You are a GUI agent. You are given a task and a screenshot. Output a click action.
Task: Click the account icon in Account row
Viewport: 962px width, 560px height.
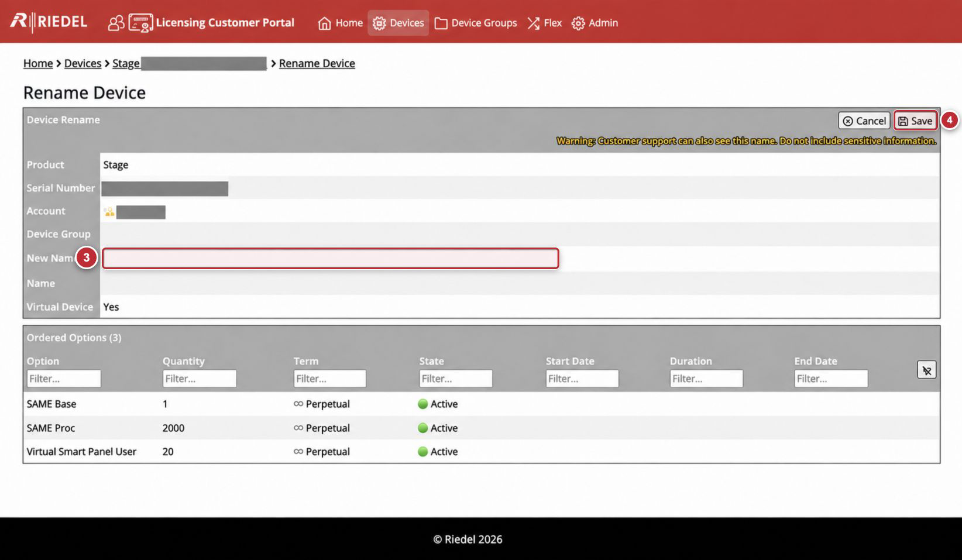click(x=109, y=212)
